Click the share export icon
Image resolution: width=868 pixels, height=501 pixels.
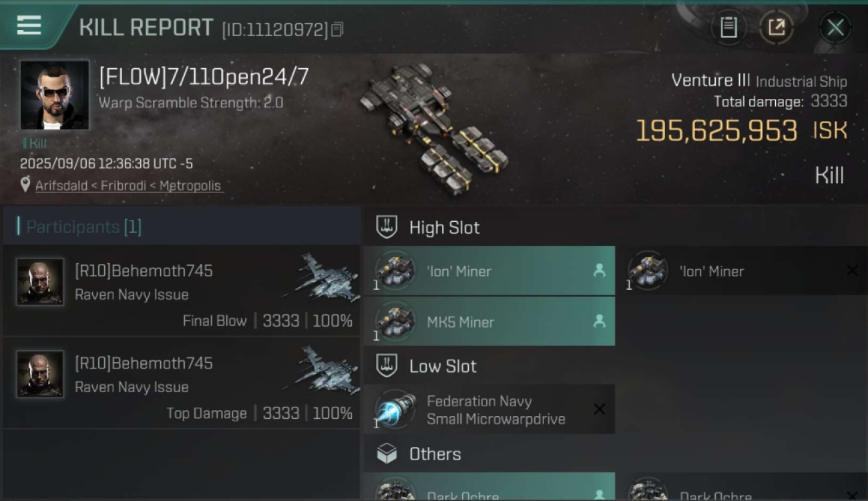pyautogui.click(x=776, y=27)
